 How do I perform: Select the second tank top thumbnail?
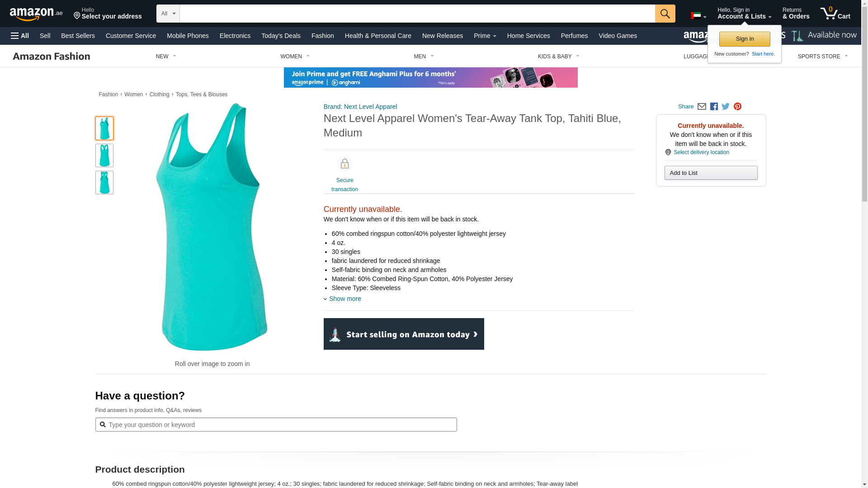[104, 155]
